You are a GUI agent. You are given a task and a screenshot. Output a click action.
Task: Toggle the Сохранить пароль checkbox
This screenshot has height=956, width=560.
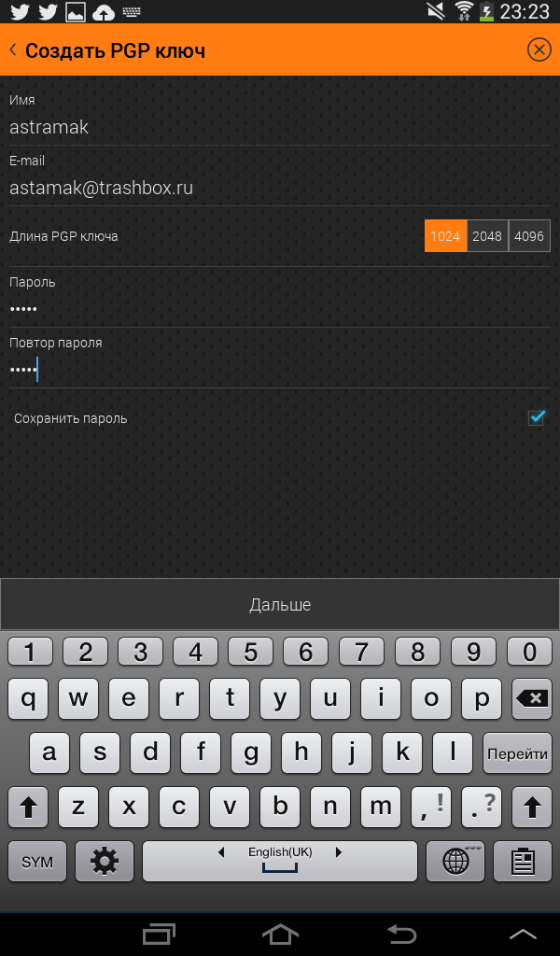coord(537,418)
